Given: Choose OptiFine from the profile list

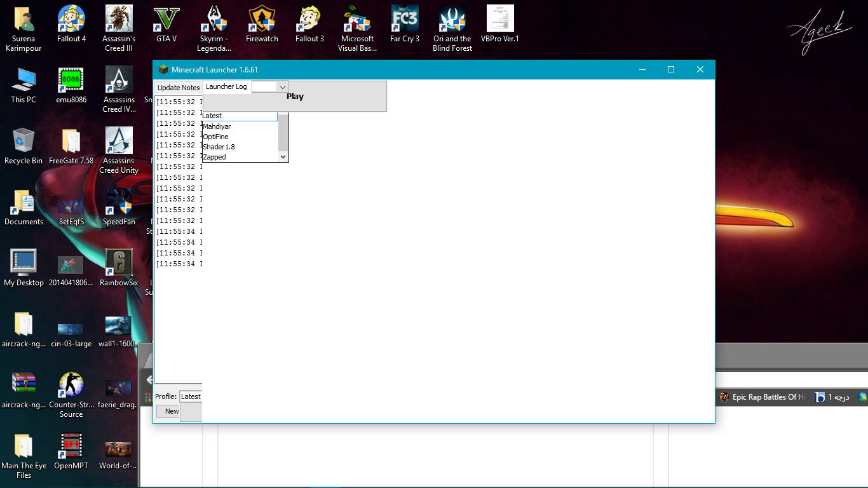Looking at the screenshot, I should (216, 137).
